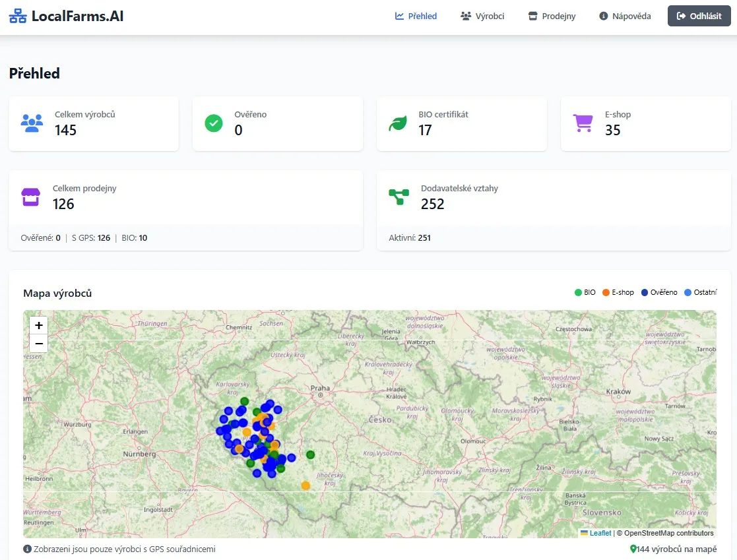Click the purple shopping cart E-shop icon
This screenshot has height=560, width=737.
pyautogui.click(x=583, y=123)
